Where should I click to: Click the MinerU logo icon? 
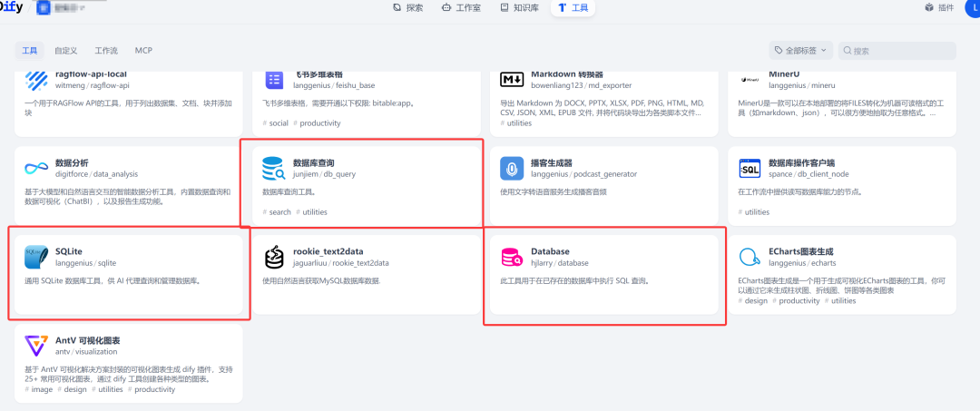coord(750,80)
